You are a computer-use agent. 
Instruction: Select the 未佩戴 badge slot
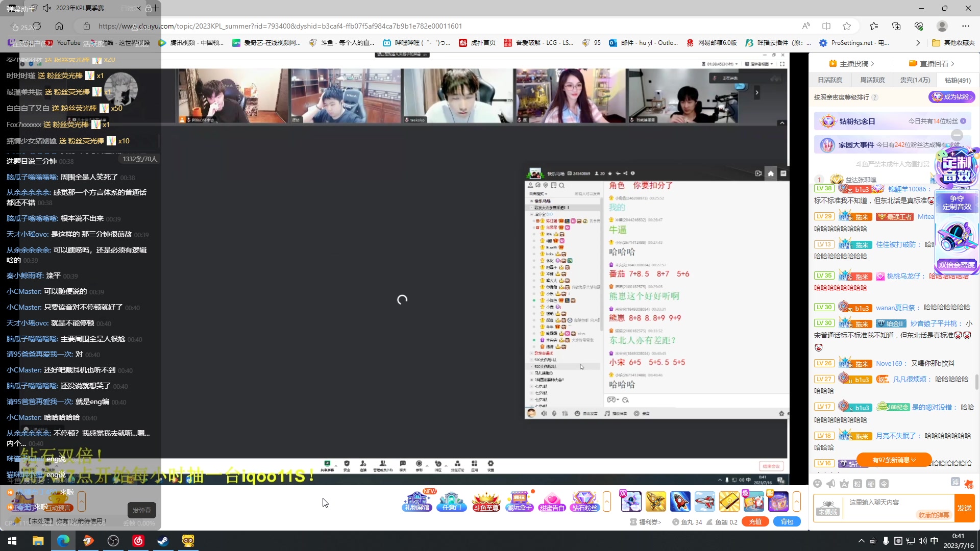coord(828,508)
